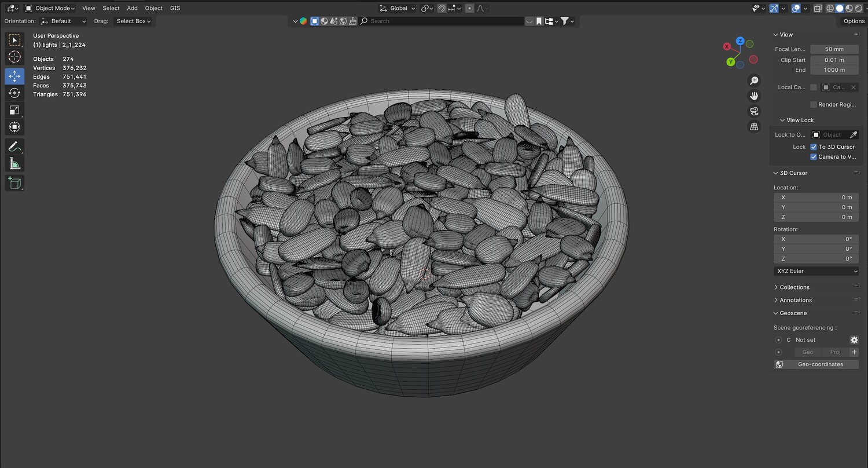Activate the Transform tool
Image resolution: width=868 pixels, height=468 pixels.
click(x=14, y=127)
